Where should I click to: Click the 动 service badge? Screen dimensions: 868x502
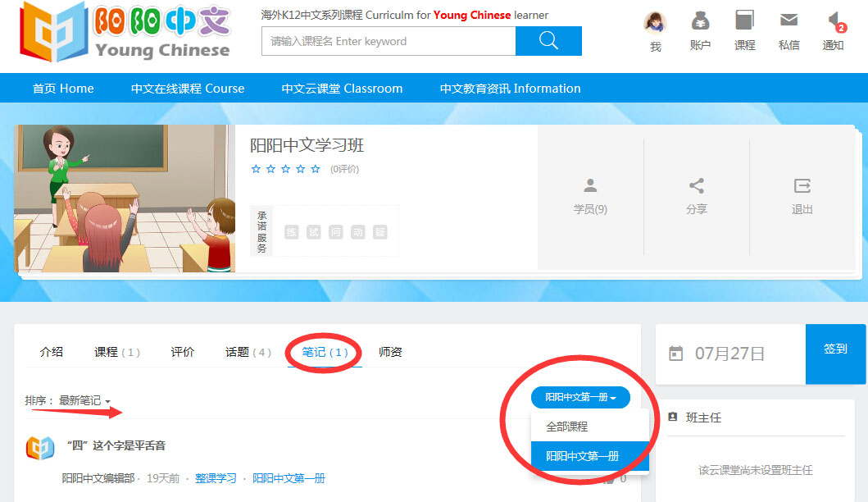pyautogui.click(x=357, y=232)
